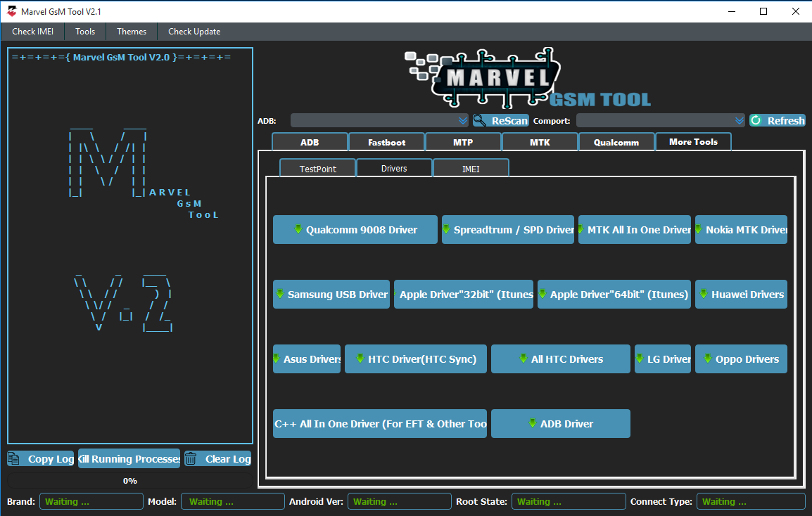Open the ADB device dropdown
This screenshot has width=812, height=516.
pos(379,121)
